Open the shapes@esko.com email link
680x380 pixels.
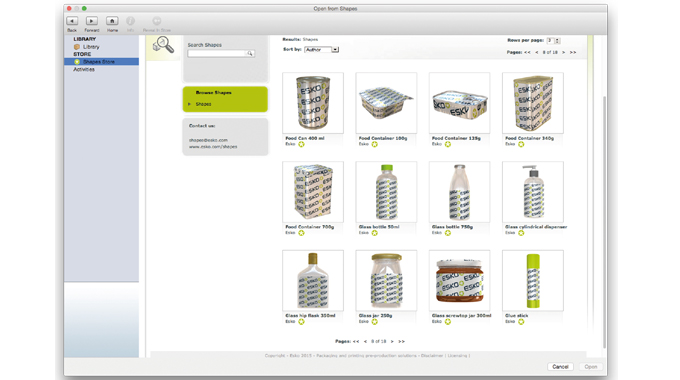click(208, 140)
